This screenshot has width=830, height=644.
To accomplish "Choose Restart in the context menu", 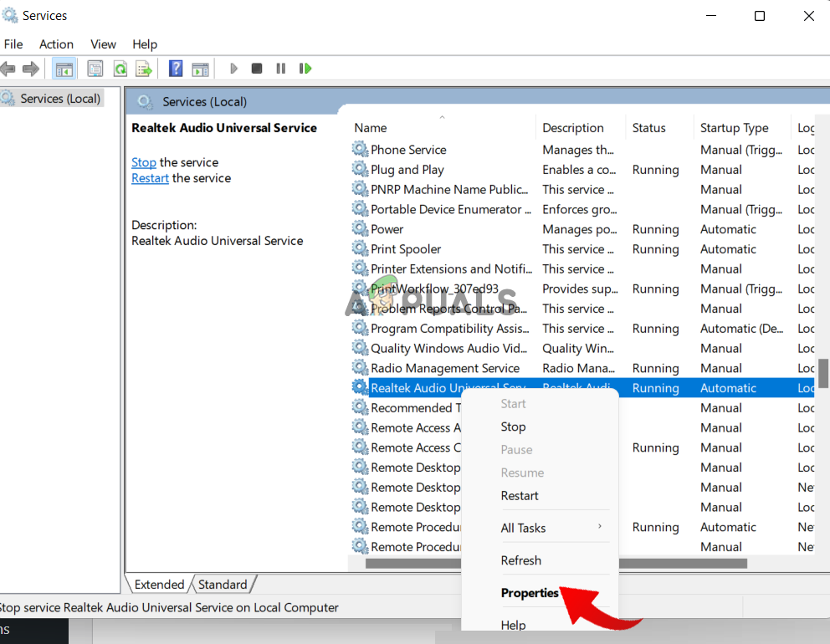I will 520,495.
